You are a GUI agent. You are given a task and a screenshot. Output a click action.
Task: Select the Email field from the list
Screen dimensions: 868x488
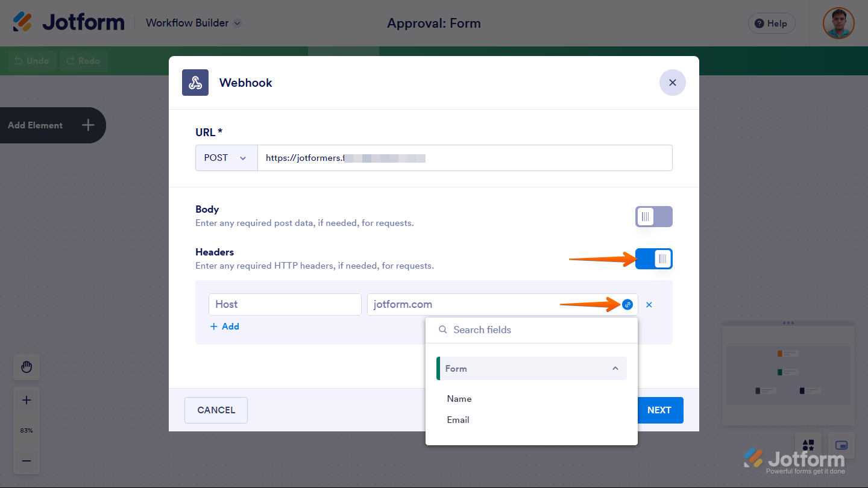pyautogui.click(x=458, y=419)
